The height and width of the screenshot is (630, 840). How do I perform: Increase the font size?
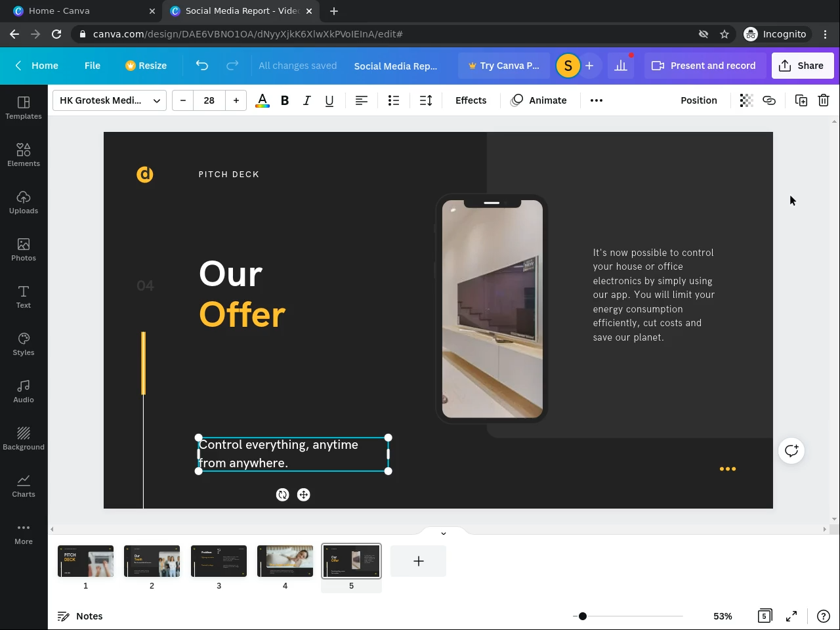coord(236,100)
